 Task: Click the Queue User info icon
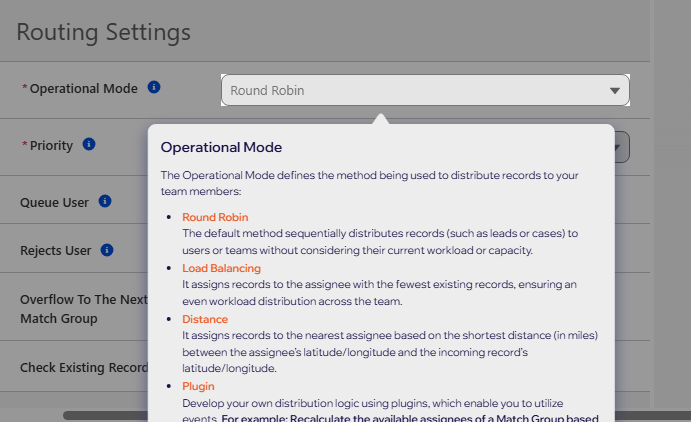105,201
